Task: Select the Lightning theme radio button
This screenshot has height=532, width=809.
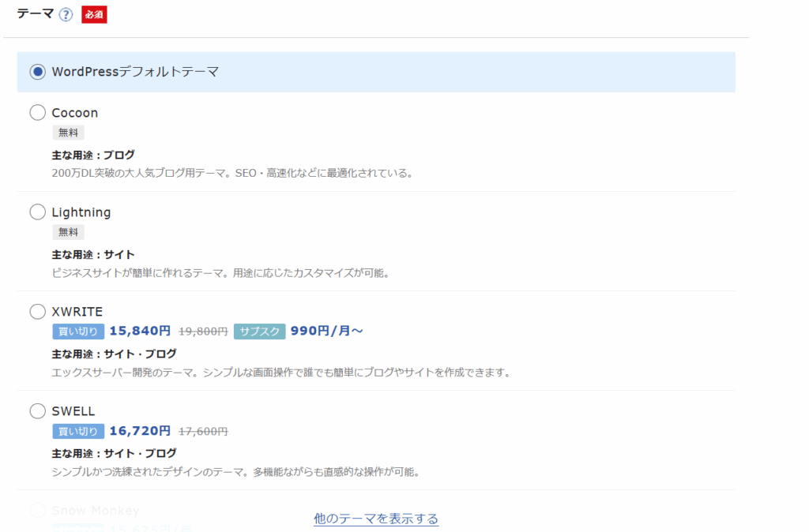Action: click(x=37, y=212)
